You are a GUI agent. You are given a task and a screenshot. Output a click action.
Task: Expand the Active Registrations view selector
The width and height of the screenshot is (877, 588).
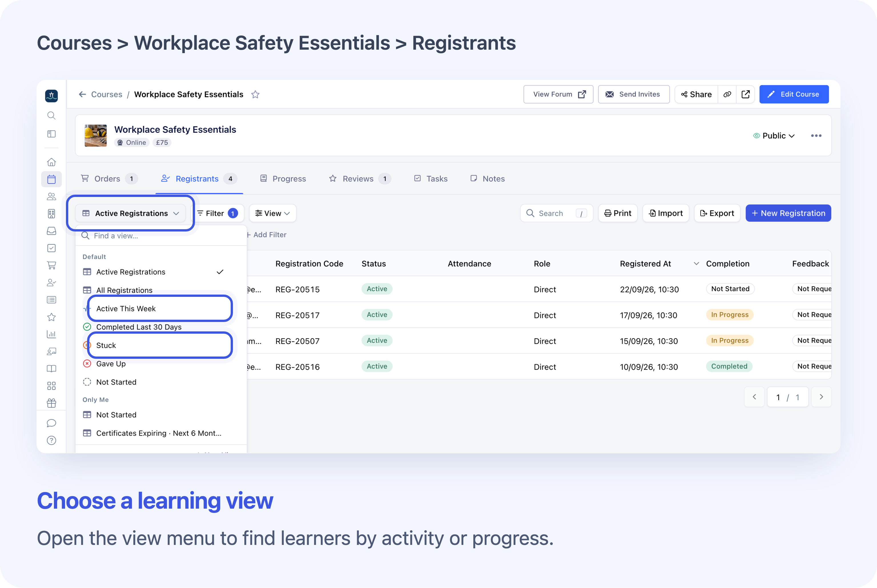click(x=130, y=214)
